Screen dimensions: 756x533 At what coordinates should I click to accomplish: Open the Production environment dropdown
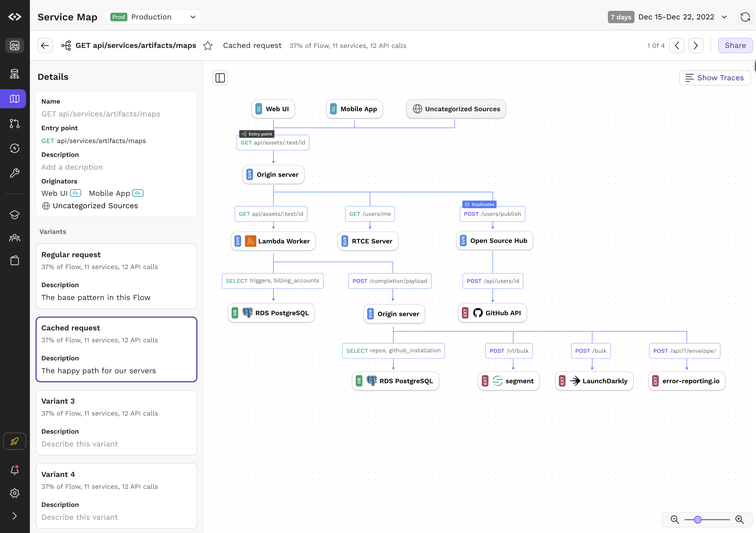pos(154,17)
